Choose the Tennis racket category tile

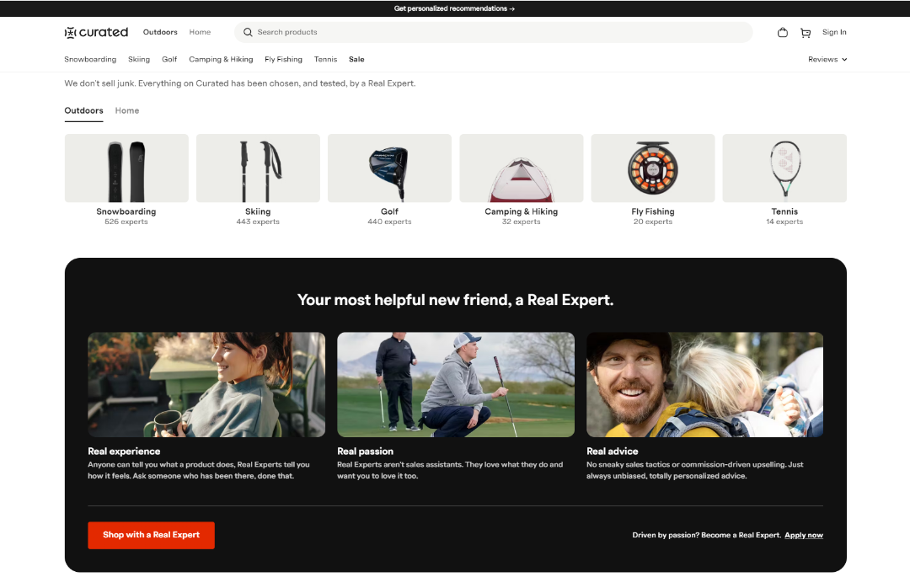pos(784,168)
